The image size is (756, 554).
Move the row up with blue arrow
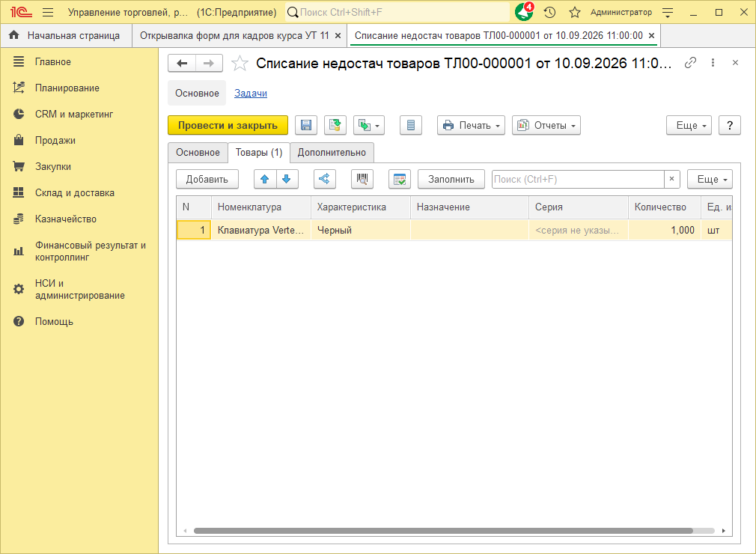coord(265,180)
